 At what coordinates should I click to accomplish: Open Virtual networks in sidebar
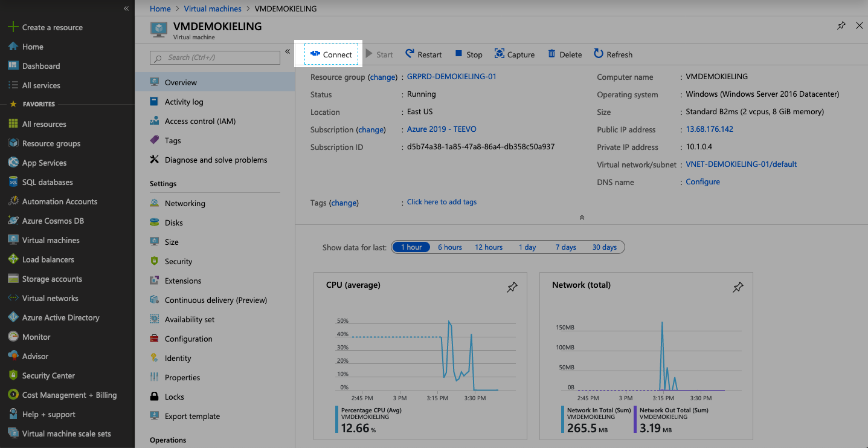pos(50,298)
